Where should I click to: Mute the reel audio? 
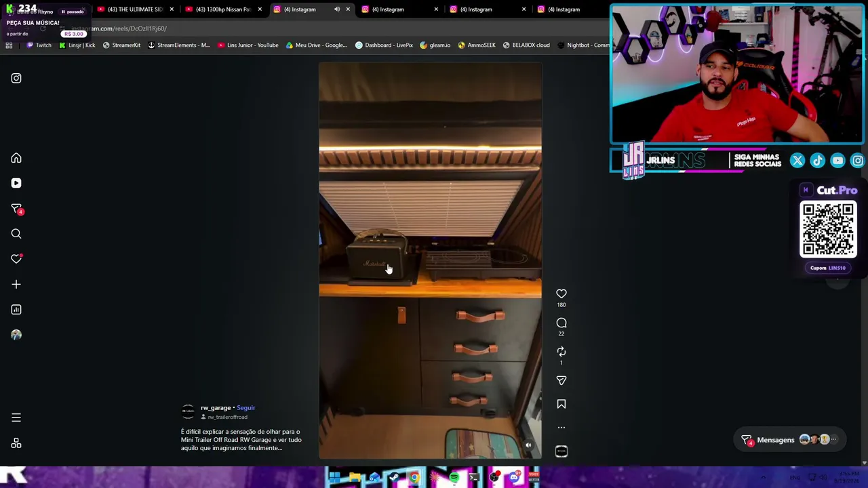click(x=528, y=445)
